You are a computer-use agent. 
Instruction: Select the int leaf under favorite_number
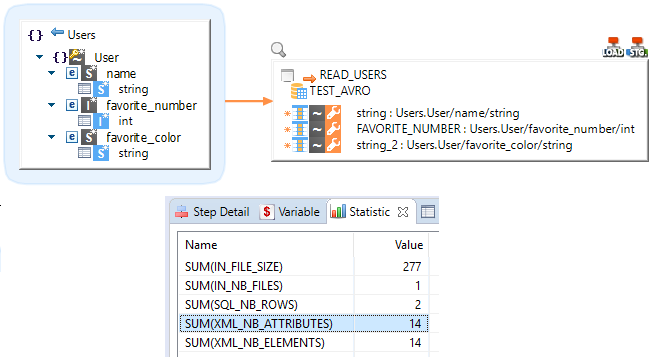pos(125,121)
